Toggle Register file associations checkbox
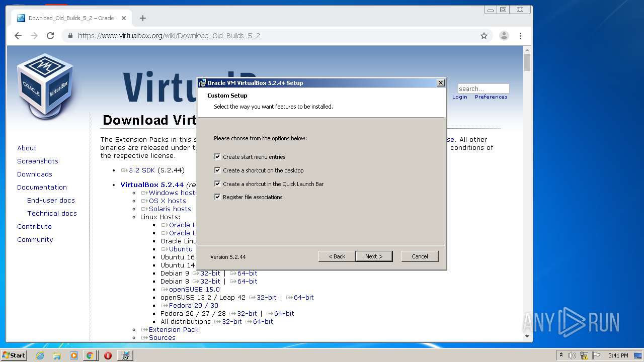This screenshot has height=362, width=644. (217, 197)
